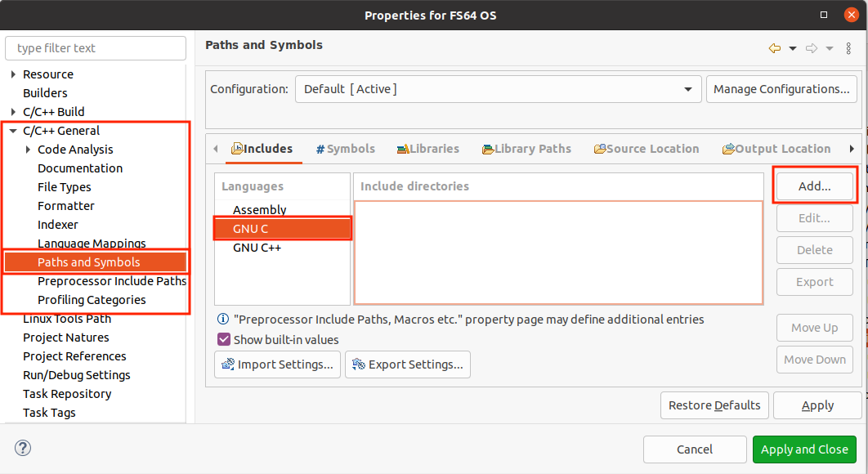Click the back navigation arrow icon

click(x=775, y=49)
